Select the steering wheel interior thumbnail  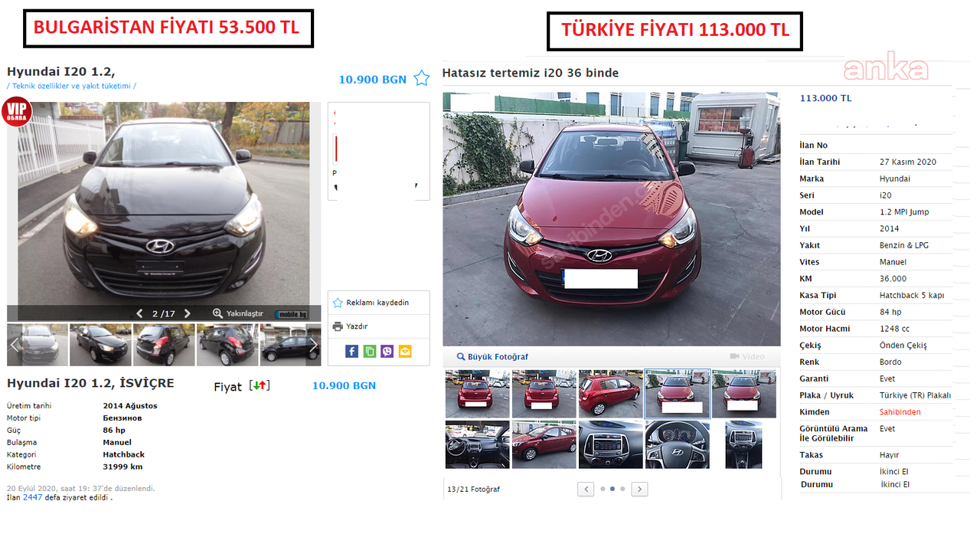coord(678,444)
